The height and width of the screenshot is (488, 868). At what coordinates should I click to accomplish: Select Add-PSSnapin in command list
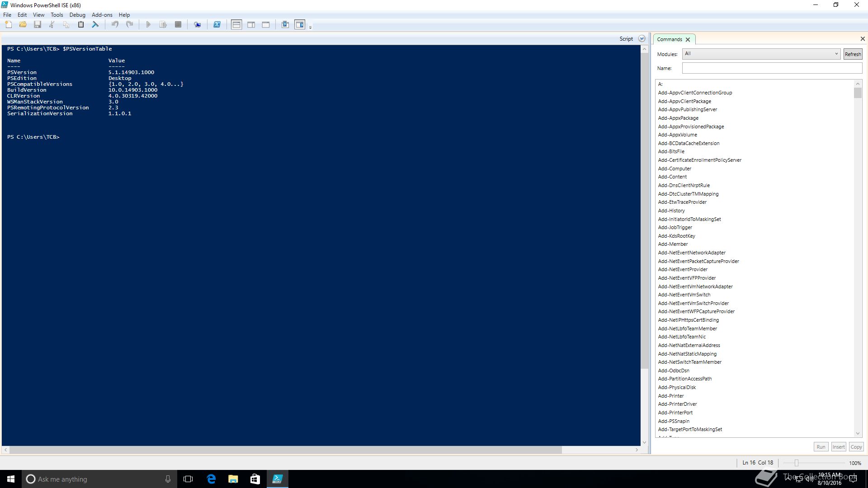coord(674,421)
